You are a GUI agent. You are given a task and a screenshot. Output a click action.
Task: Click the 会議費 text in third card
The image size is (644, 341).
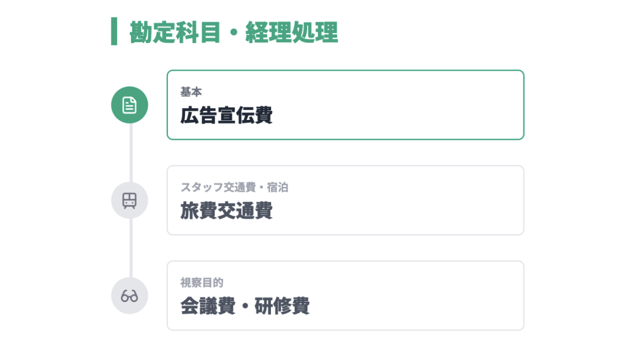(208, 307)
